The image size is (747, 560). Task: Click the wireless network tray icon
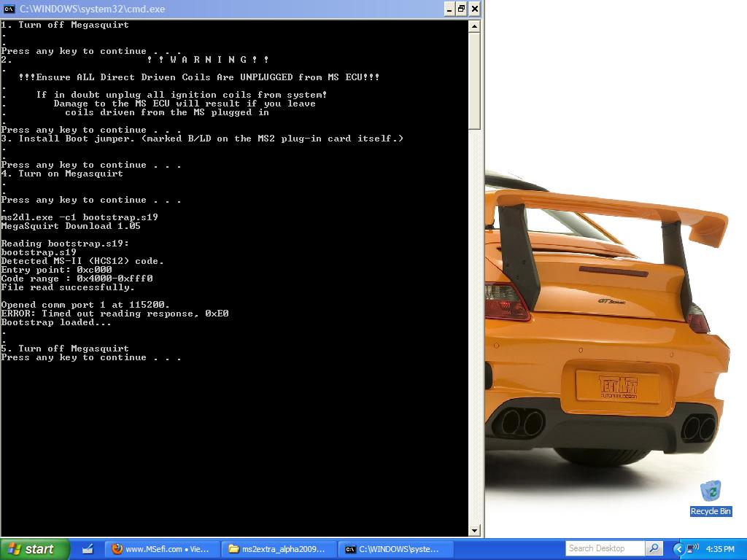pos(692,548)
